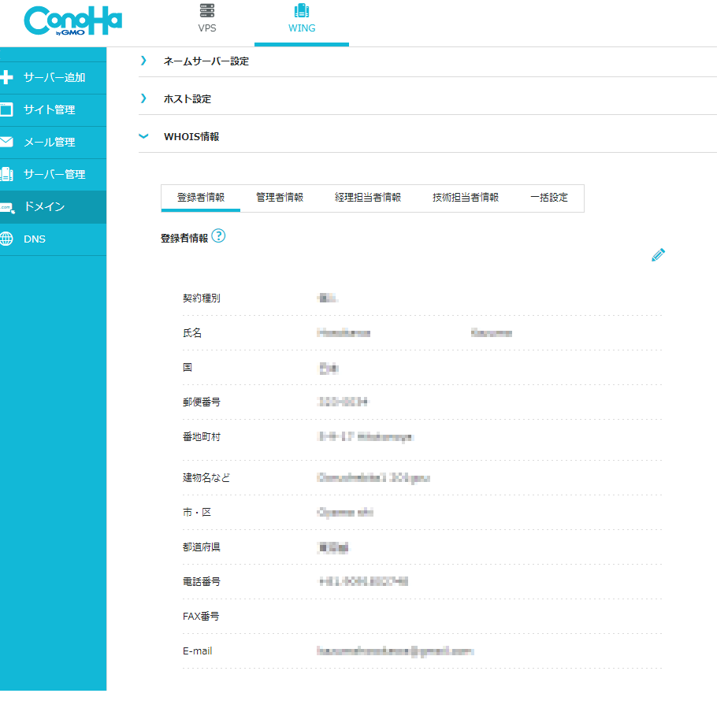728x708 pixels.
Task: Click the ConoHa by GMO logo
Action: pyautogui.click(x=73, y=20)
